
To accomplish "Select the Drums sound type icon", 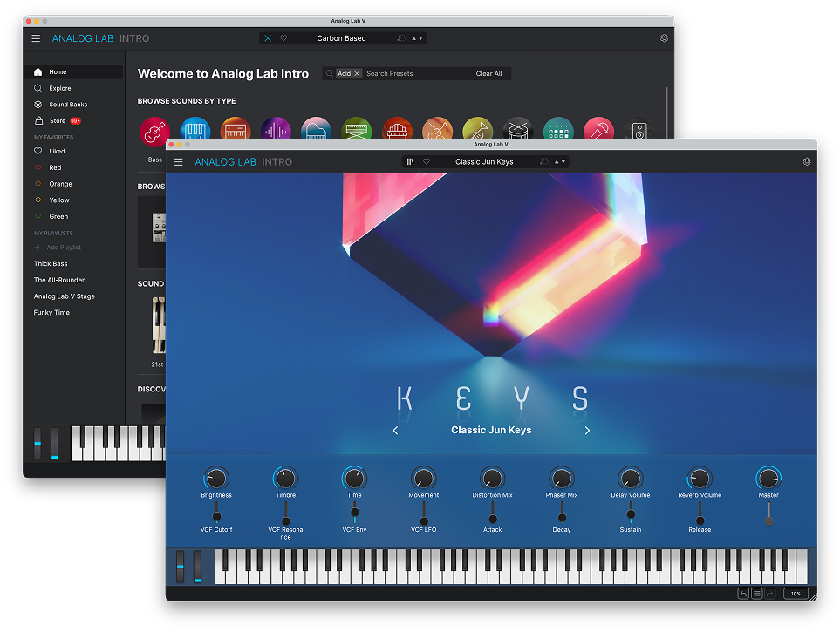I will click(x=518, y=131).
